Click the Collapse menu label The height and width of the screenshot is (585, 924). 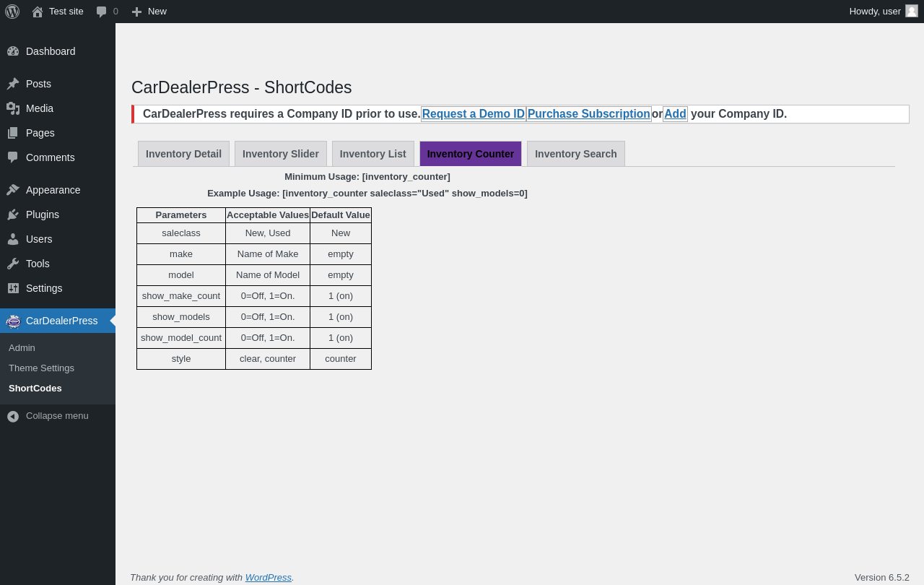click(57, 416)
